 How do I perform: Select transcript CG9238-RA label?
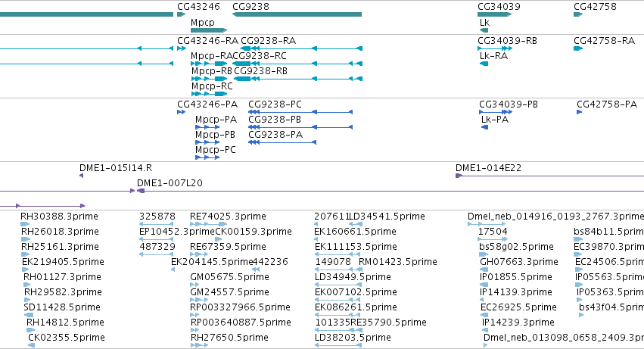(x=268, y=41)
